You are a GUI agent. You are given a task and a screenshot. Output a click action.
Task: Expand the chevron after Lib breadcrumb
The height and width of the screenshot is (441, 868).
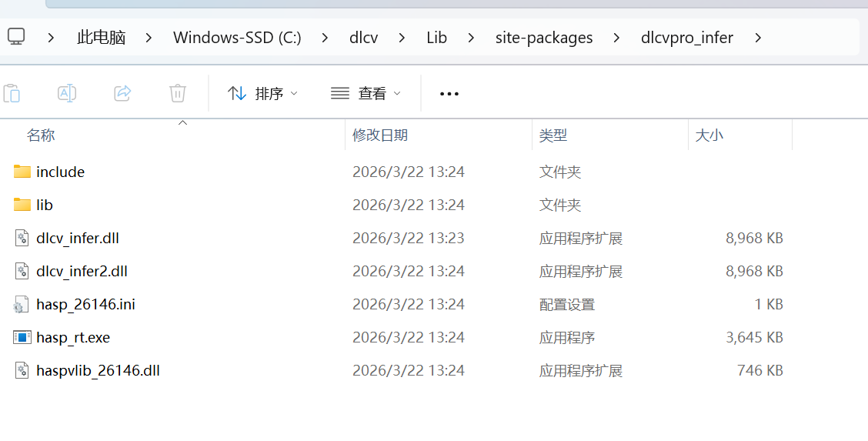(471, 37)
